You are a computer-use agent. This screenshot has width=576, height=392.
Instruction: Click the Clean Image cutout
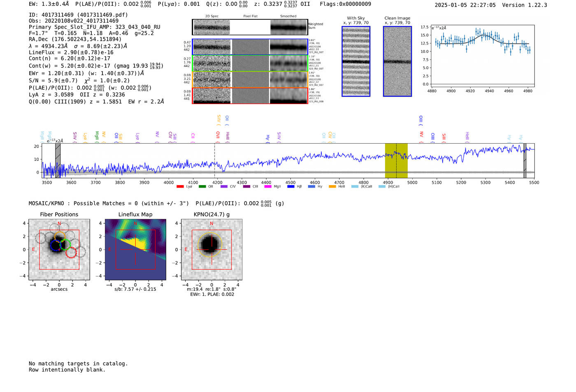(397, 61)
